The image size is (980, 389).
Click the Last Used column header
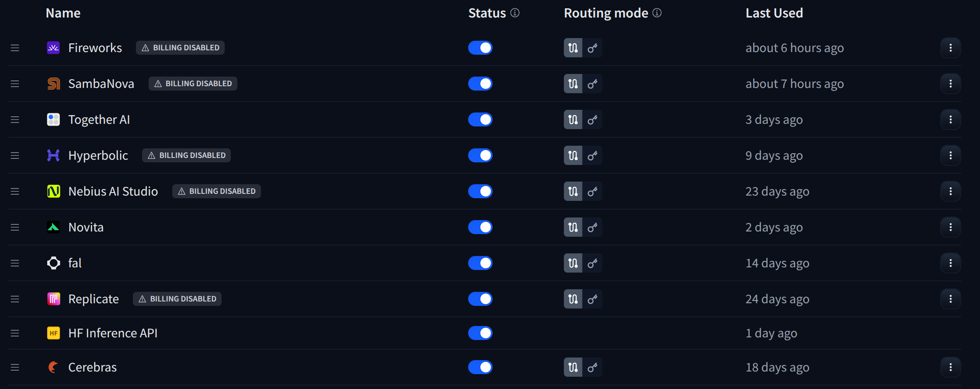point(774,13)
